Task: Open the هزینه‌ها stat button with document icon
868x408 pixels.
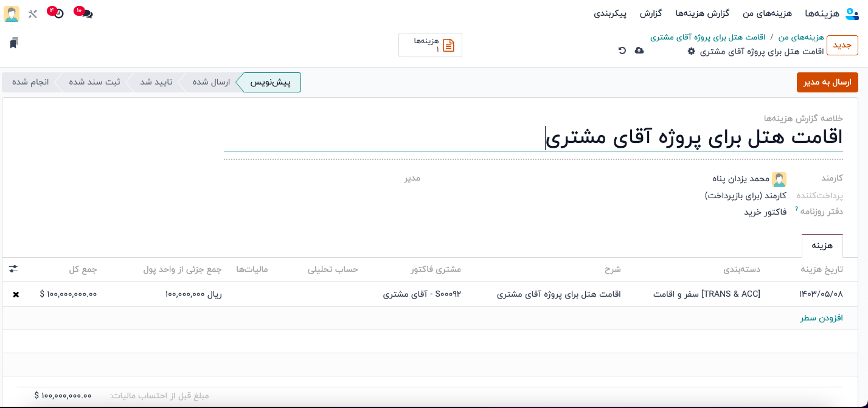Action: [430, 45]
